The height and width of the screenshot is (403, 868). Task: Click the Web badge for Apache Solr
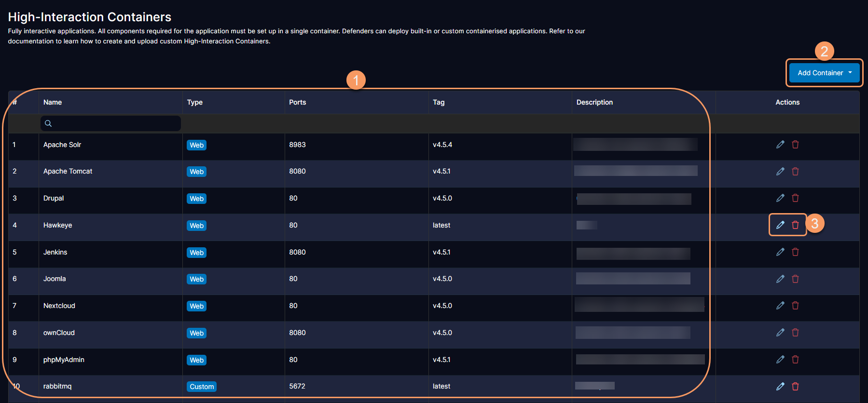pos(196,145)
